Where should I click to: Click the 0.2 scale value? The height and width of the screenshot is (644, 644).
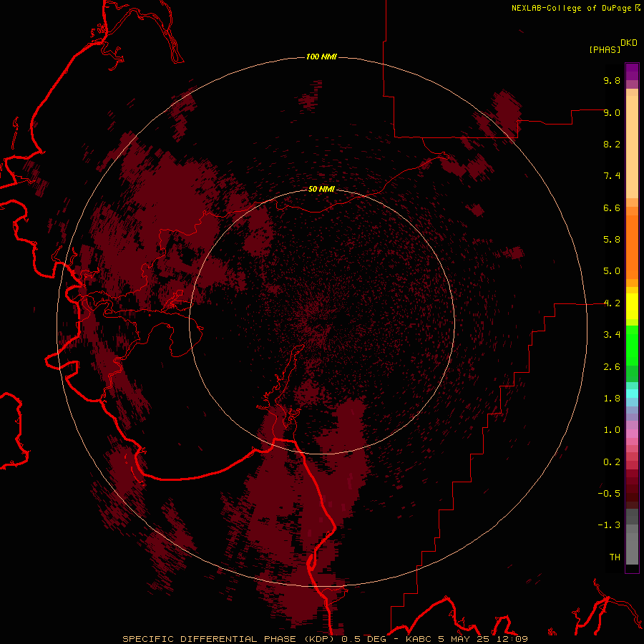pyautogui.click(x=612, y=462)
